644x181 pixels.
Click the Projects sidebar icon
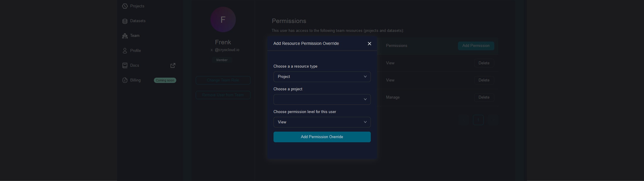125,6
